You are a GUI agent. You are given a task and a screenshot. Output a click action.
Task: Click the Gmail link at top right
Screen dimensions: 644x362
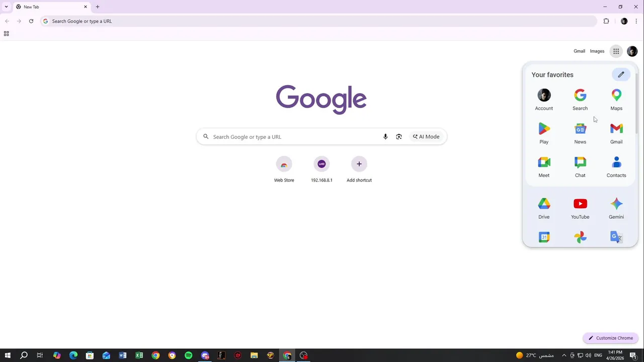click(x=579, y=51)
